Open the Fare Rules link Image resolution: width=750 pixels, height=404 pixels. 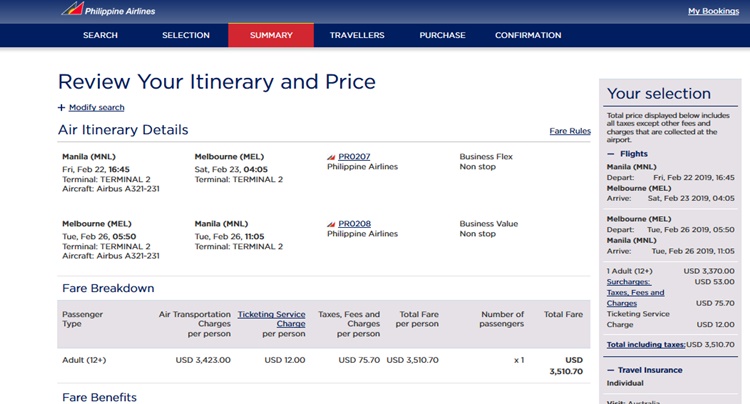[x=570, y=131]
